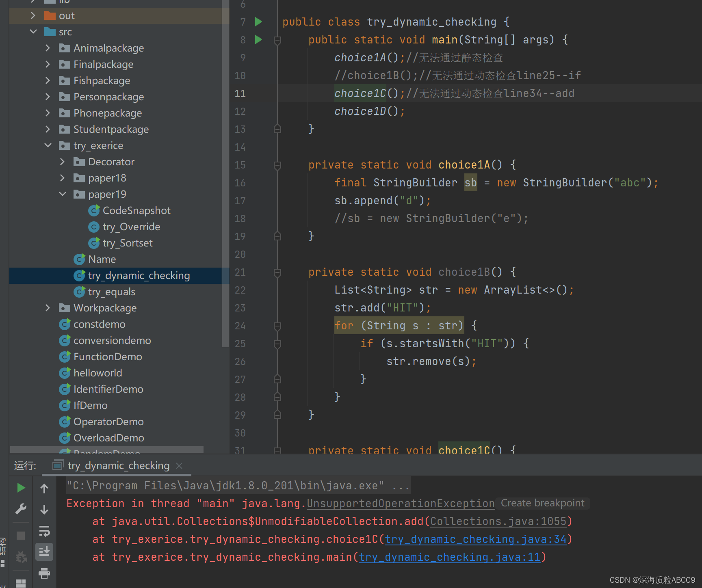Open Collections.java:1055 stack link

[x=498, y=521]
